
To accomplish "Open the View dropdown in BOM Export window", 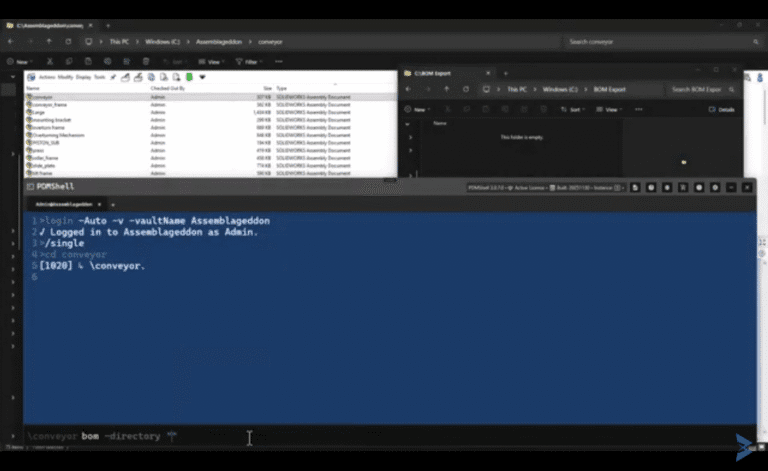I will click(609, 110).
